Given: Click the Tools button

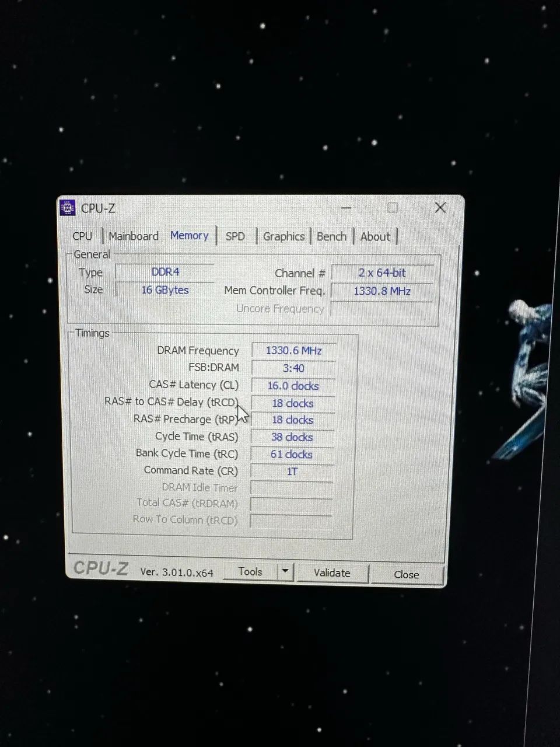Looking at the screenshot, I should (x=250, y=572).
